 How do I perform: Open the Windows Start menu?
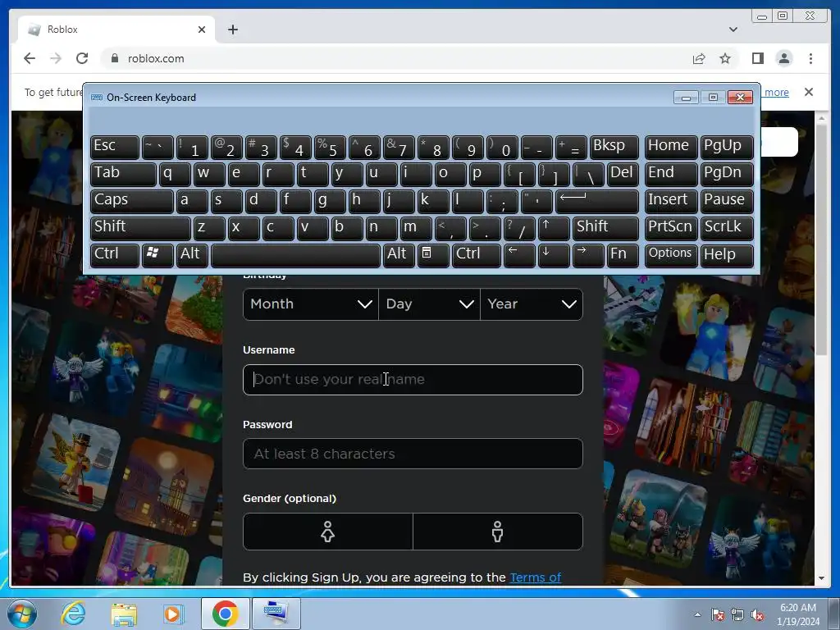(21, 614)
